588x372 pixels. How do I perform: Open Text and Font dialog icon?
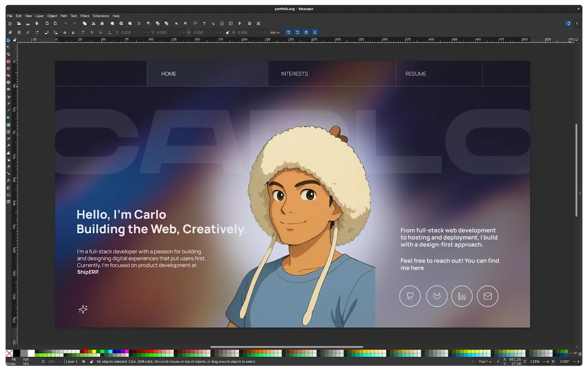point(204,24)
